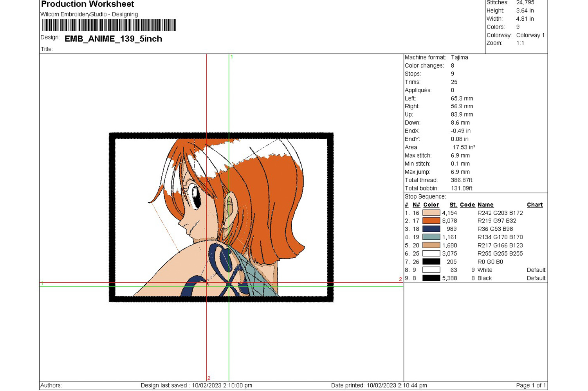Click the Appliqués label
This screenshot has height=391, width=588.
[418, 90]
